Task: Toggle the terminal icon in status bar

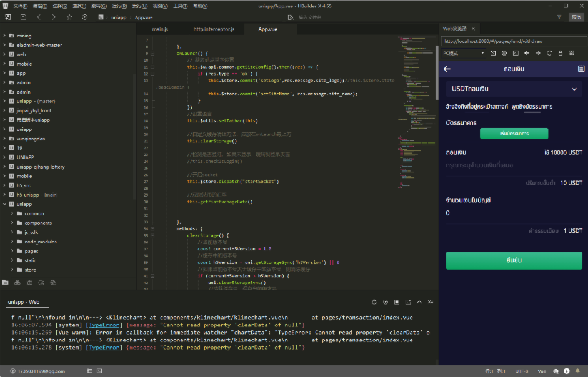Action: (x=99, y=371)
